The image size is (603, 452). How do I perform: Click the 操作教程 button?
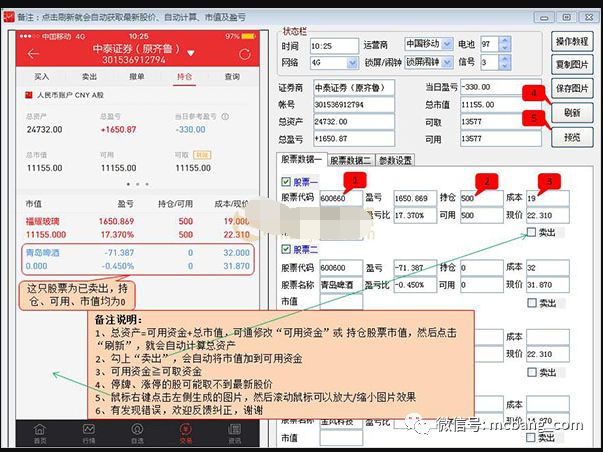[x=572, y=42]
